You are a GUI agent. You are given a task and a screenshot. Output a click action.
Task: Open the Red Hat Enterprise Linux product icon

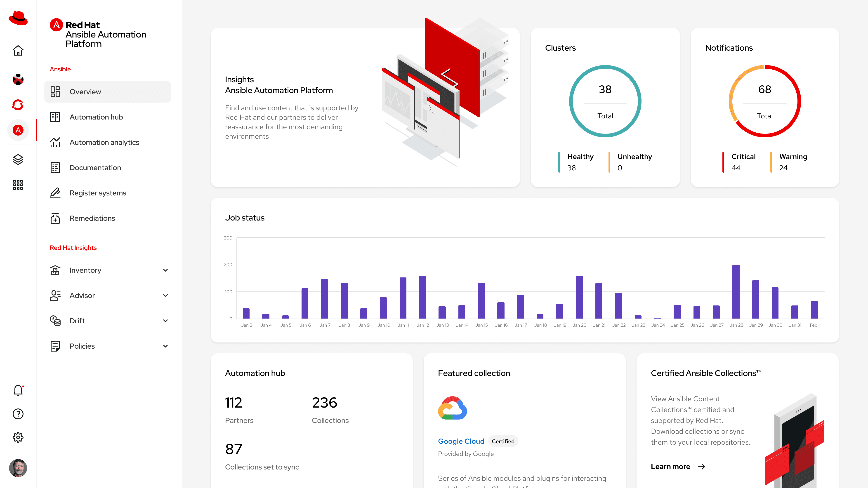18,80
